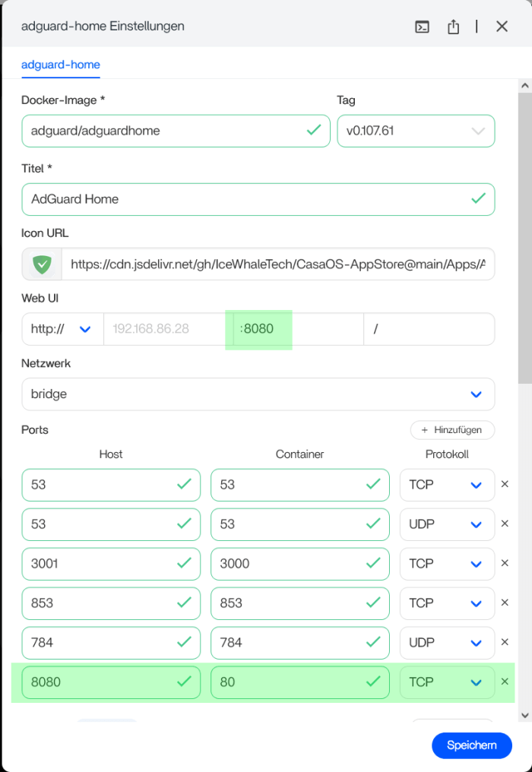Click the Web UI port field
The image size is (532, 772).
tap(298, 329)
